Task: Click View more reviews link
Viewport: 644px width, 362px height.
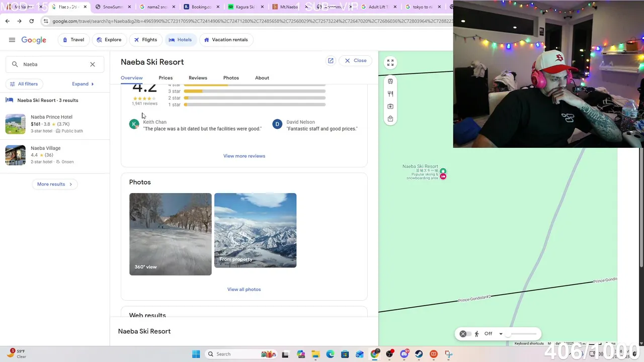Action: 244,156
